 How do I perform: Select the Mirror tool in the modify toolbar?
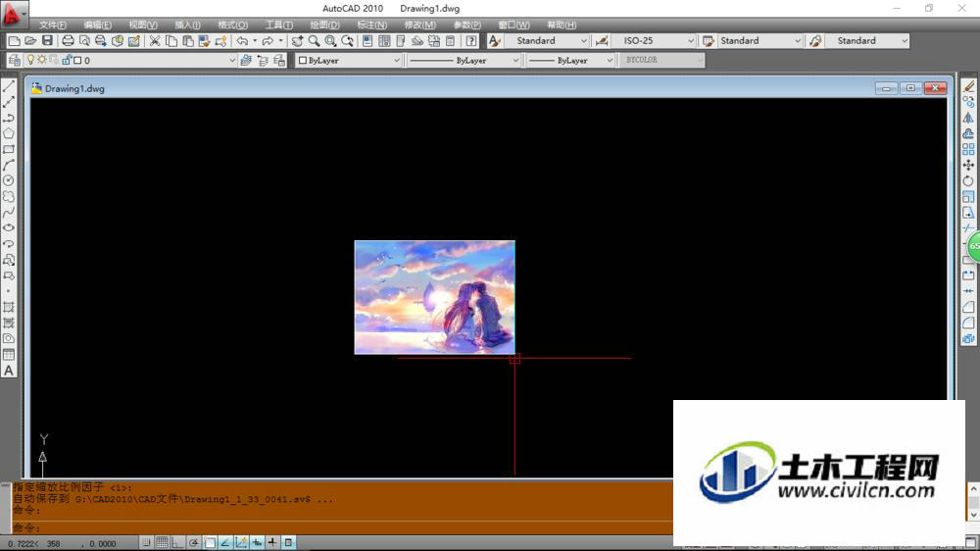click(969, 118)
